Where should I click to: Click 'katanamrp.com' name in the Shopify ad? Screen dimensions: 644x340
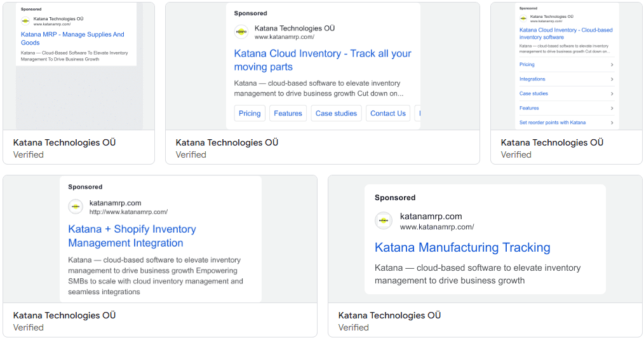[116, 203]
